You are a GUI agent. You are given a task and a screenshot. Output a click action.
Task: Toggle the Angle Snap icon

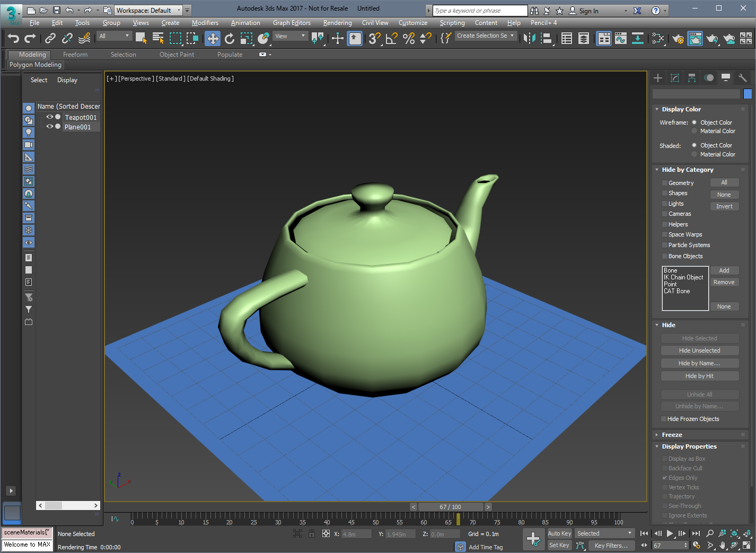pyautogui.click(x=391, y=38)
